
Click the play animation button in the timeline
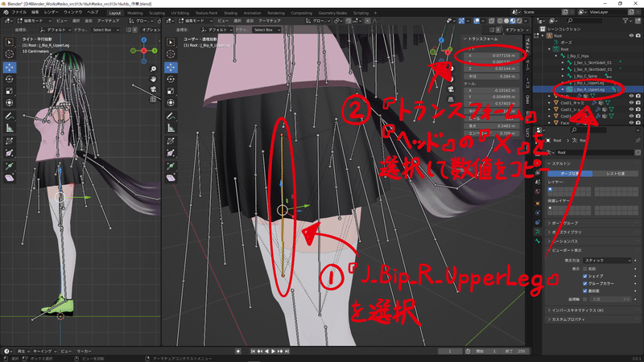coord(273,352)
